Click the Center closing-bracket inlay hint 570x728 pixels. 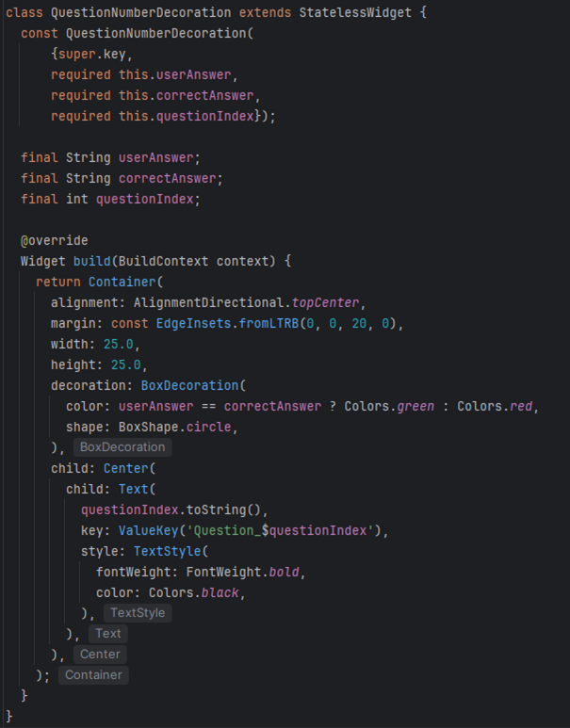coord(100,655)
